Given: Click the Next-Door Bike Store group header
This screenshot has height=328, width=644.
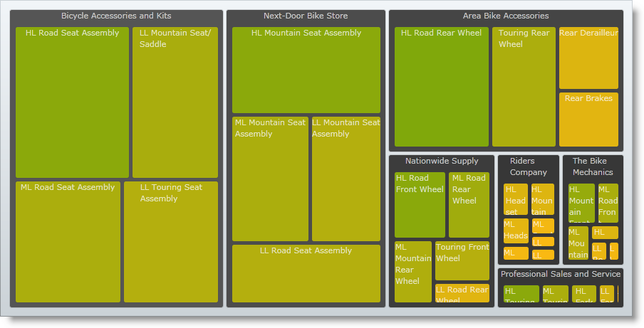Looking at the screenshot, I should [x=306, y=16].
